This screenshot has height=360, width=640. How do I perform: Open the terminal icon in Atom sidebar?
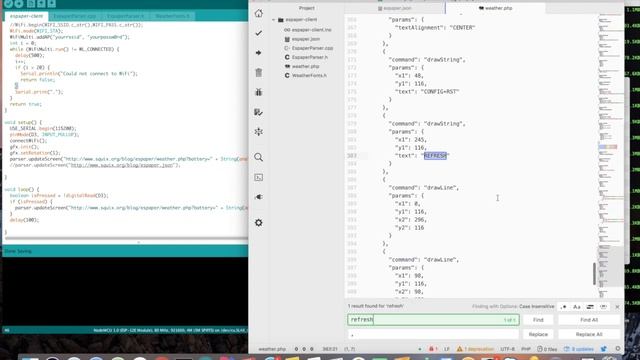tap(258, 178)
